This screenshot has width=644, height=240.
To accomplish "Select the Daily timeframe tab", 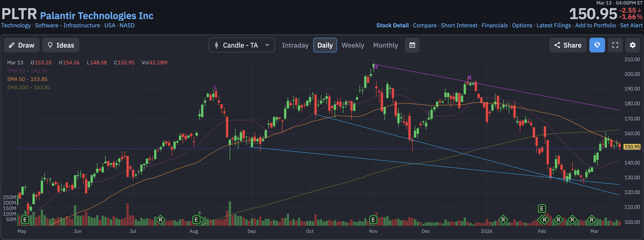I will 325,45.
